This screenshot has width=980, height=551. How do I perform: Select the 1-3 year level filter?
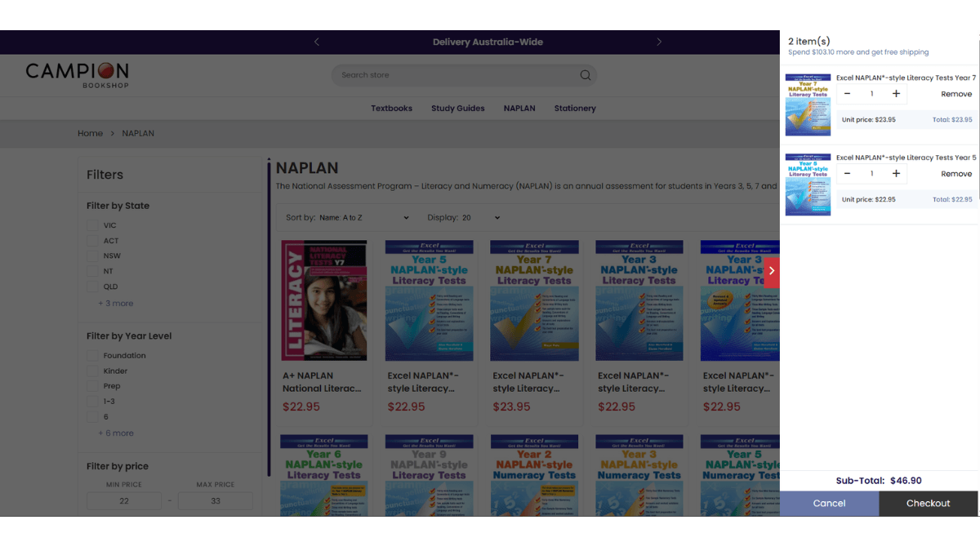(x=93, y=402)
